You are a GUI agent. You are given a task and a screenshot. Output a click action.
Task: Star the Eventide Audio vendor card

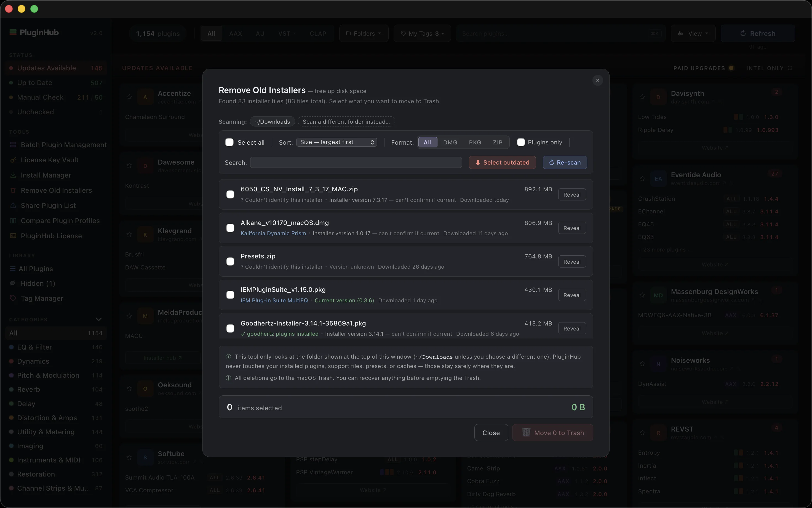pos(642,178)
